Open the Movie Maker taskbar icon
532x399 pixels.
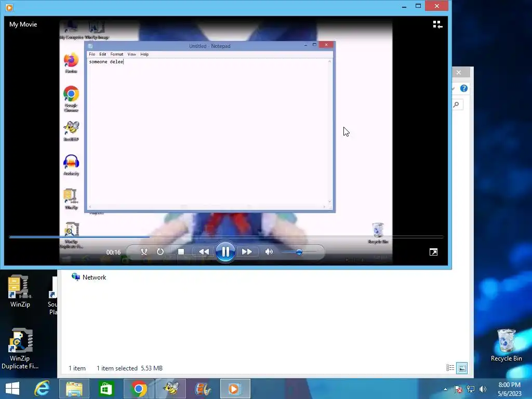[x=203, y=389]
